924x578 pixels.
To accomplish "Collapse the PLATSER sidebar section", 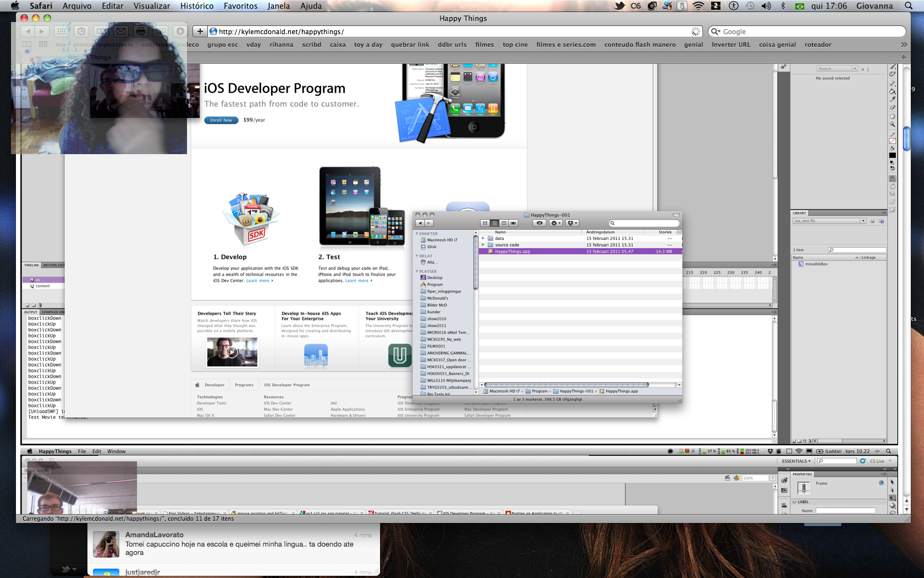I will pos(417,271).
